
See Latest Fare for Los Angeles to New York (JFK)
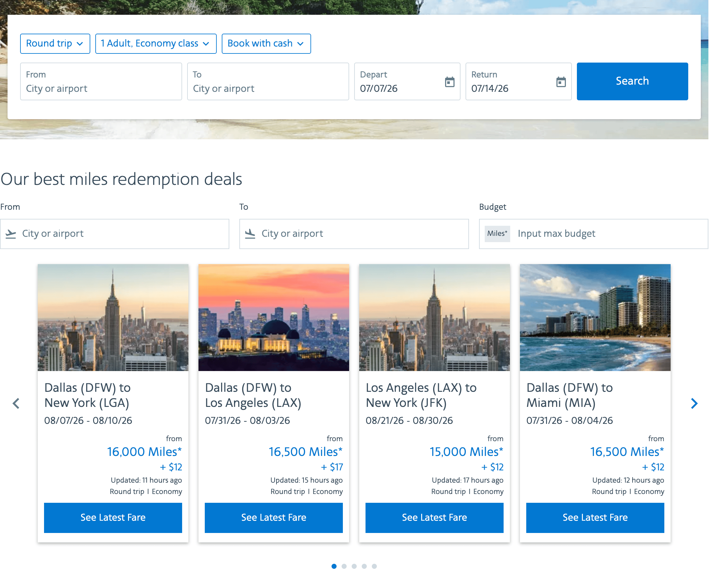pyautogui.click(x=434, y=518)
